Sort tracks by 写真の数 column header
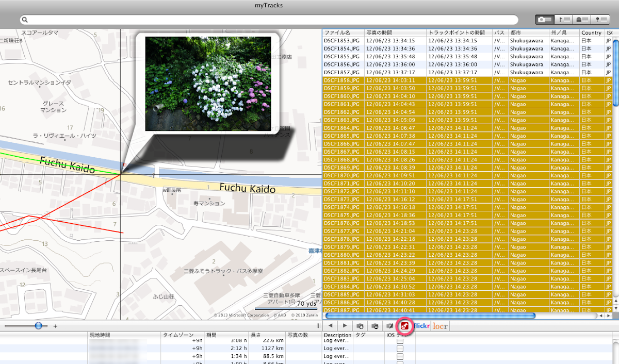The width and height of the screenshot is (619, 364). coord(304,335)
